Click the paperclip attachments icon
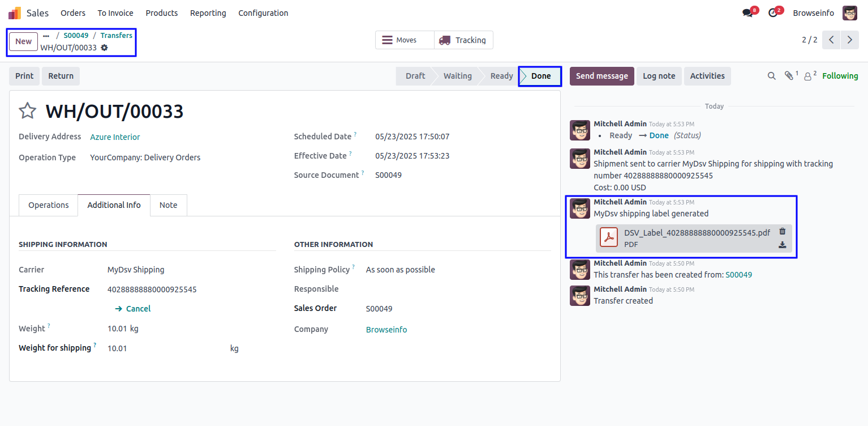The width and height of the screenshot is (868, 426). (789, 76)
